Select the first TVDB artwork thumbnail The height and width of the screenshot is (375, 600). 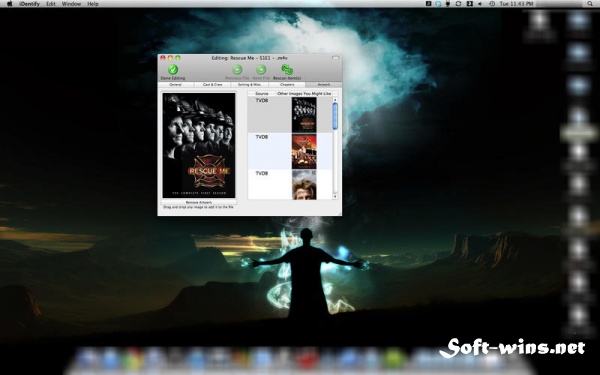point(304,115)
